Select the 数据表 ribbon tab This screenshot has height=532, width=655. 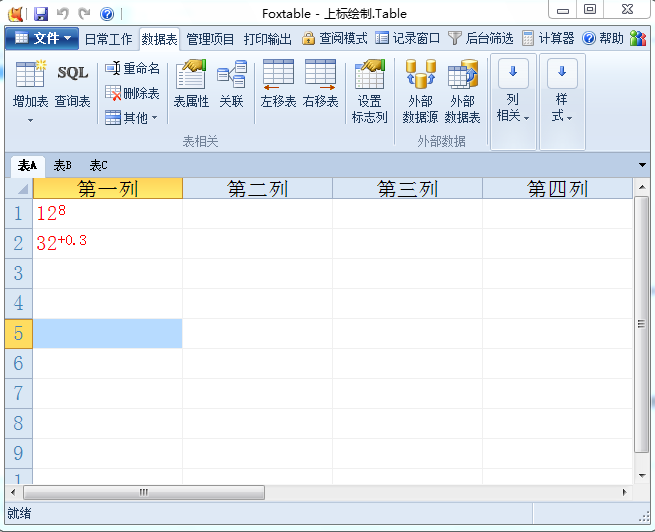tap(159, 39)
